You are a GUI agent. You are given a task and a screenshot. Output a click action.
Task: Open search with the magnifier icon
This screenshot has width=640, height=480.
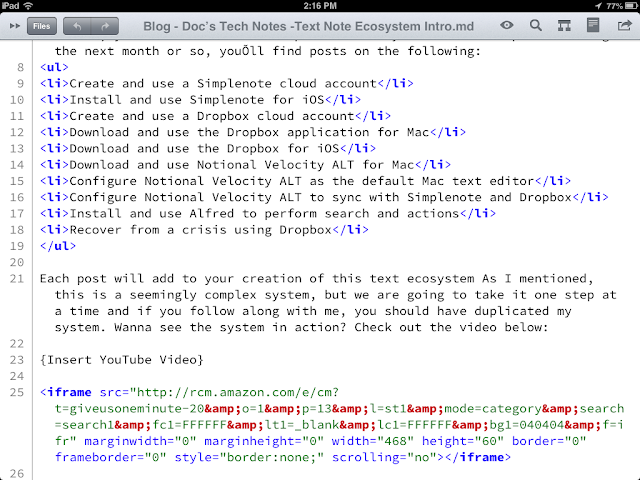click(x=536, y=25)
